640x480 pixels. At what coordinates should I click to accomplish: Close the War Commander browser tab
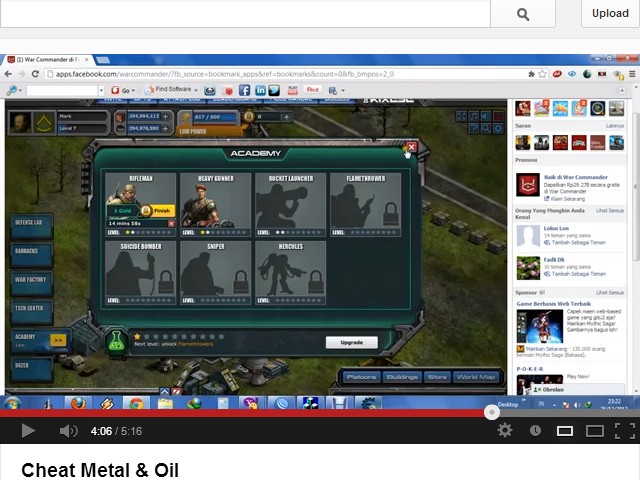coord(87,60)
